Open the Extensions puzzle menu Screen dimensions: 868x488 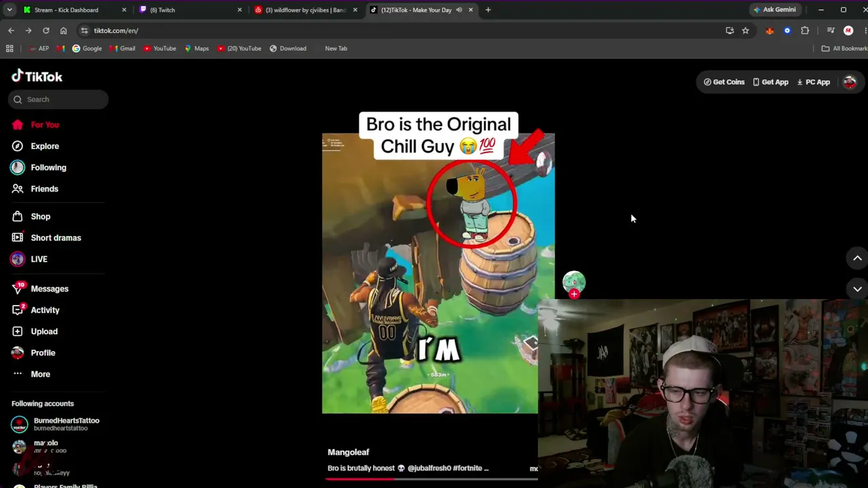(x=805, y=30)
